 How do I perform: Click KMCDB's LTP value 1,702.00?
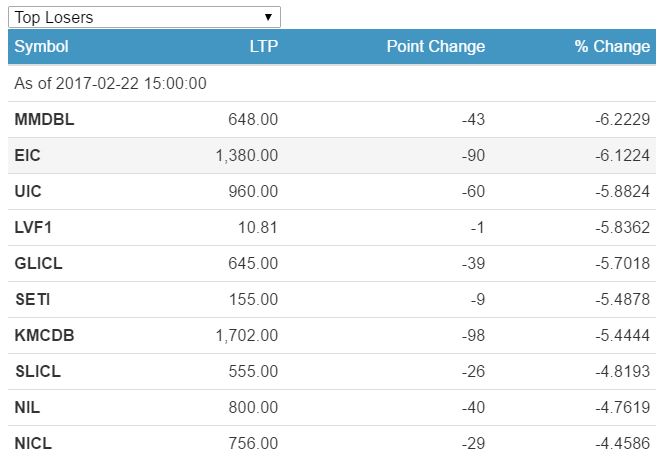pos(246,336)
